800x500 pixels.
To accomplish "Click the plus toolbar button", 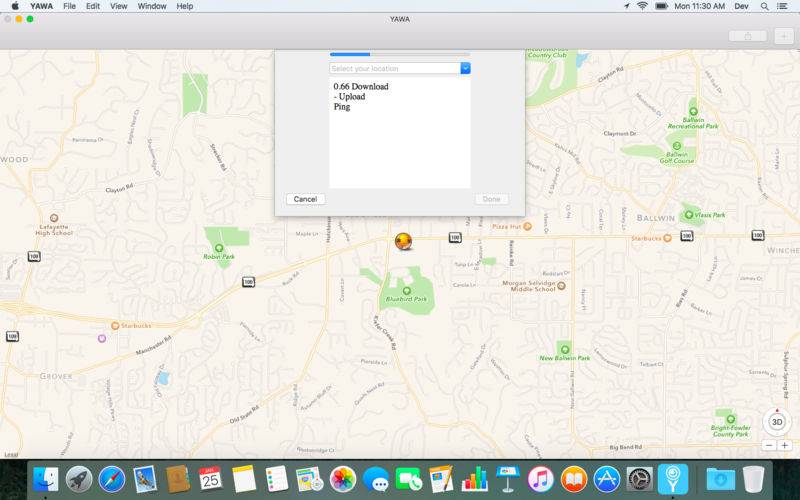I will point(784,36).
